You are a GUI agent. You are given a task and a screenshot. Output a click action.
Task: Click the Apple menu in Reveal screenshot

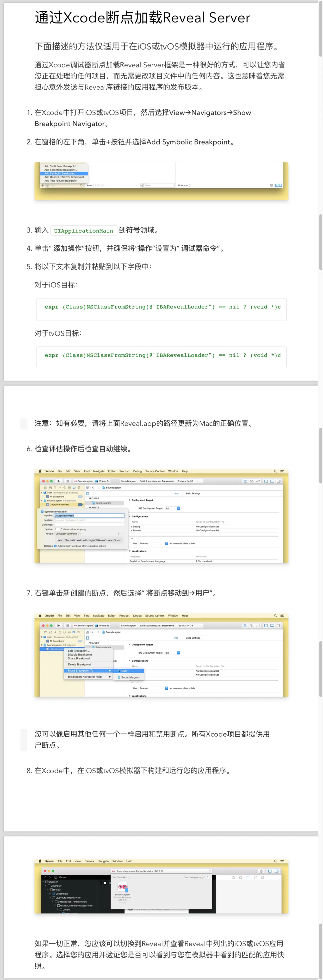coord(40,861)
